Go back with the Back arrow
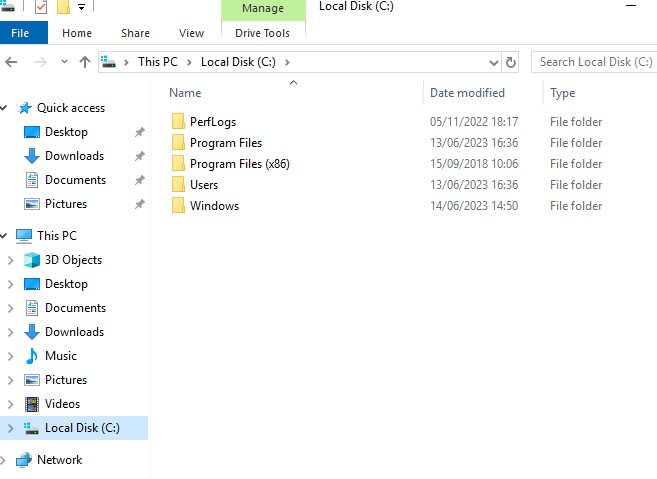The height and width of the screenshot is (479, 657). click(11, 62)
